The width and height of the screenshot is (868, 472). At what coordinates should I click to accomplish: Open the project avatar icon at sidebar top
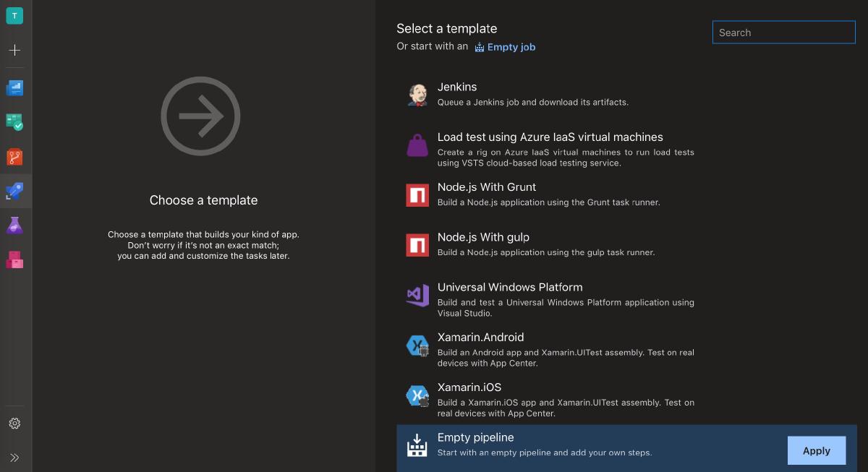[15, 15]
